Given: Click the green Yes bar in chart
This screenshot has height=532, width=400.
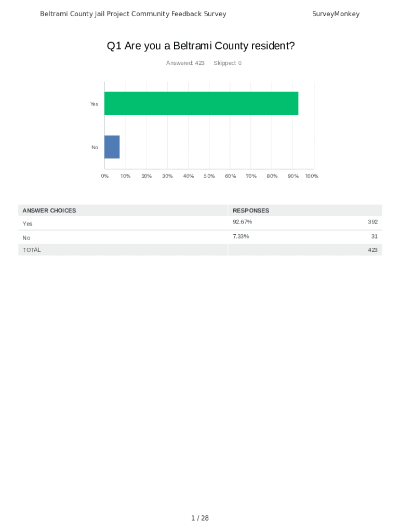Looking at the screenshot, I should tap(201, 103).
